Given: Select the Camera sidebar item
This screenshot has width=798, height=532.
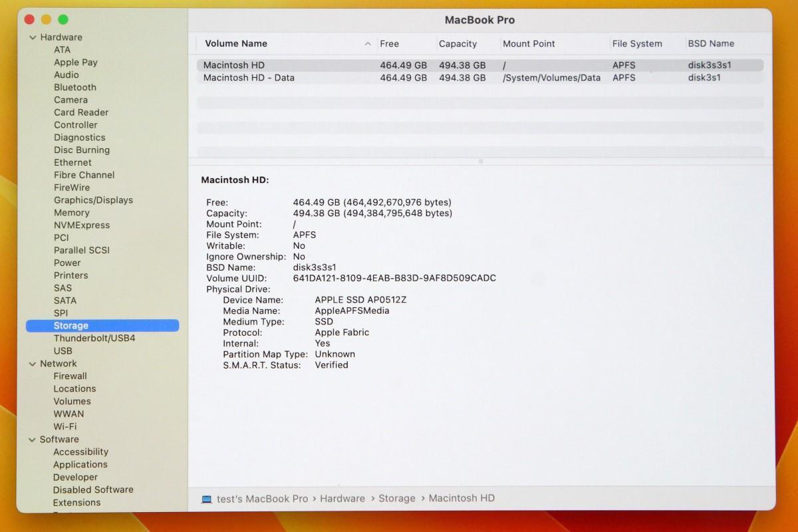Looking at the screenshot, I should 70,100.
